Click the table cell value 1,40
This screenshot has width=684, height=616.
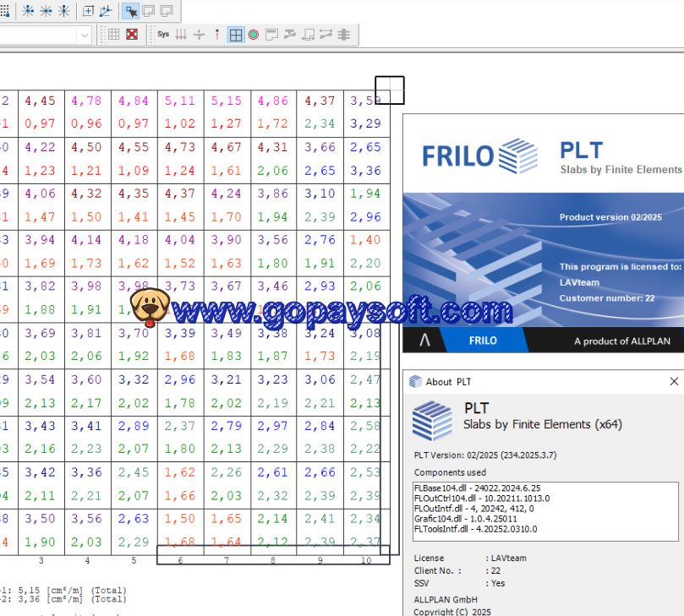coord(365,240)
